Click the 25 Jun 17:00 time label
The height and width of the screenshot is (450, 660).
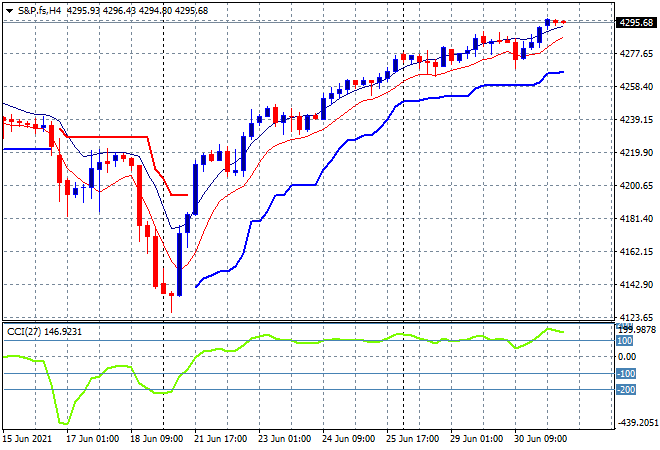(x=412, y=439)
